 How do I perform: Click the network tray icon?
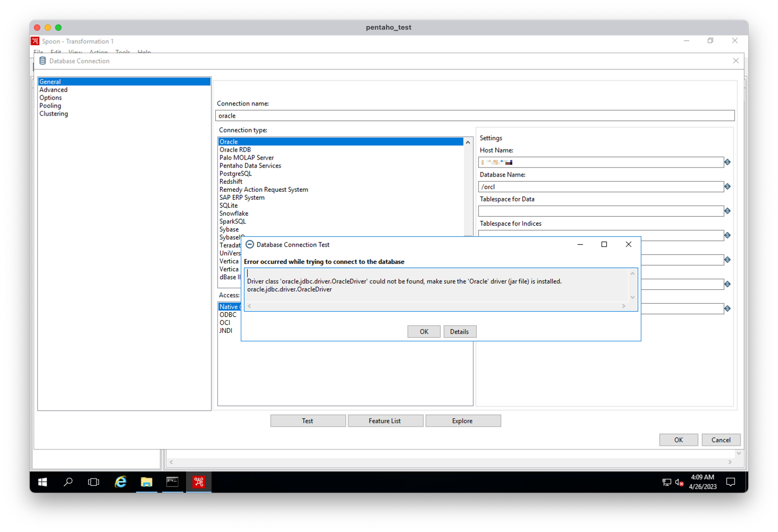click(x=667, y=482)
